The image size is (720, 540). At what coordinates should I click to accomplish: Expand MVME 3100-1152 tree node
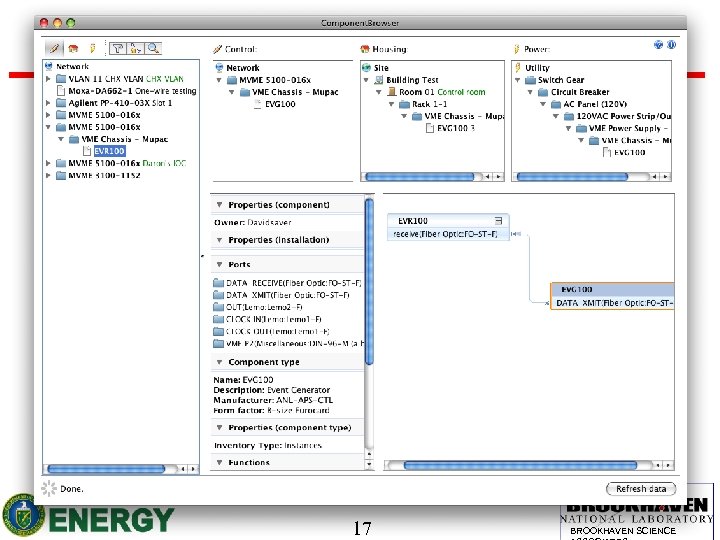click(x=49, y=175)
